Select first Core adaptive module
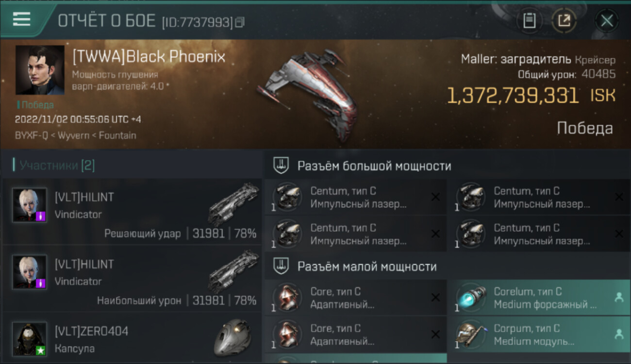The image size is (631, 364). (356, 298)
